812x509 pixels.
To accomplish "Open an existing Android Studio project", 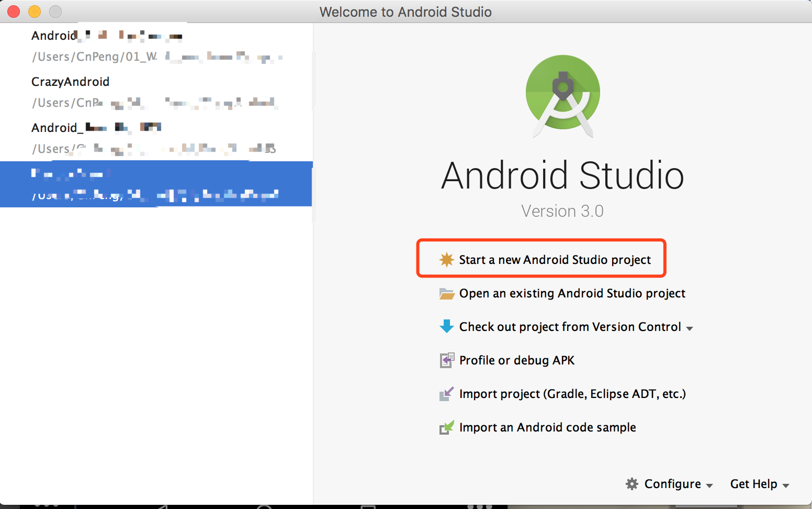I will 572,293.
